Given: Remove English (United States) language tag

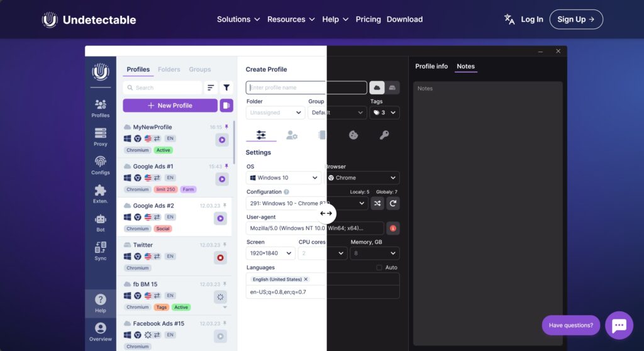Looking at the screenshot, I should click(x=306, y=279).
